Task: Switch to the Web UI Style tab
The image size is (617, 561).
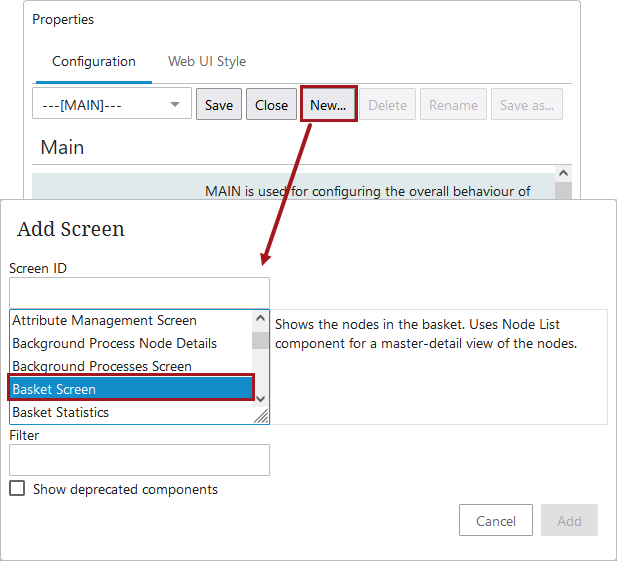Action: click(206, 62)
